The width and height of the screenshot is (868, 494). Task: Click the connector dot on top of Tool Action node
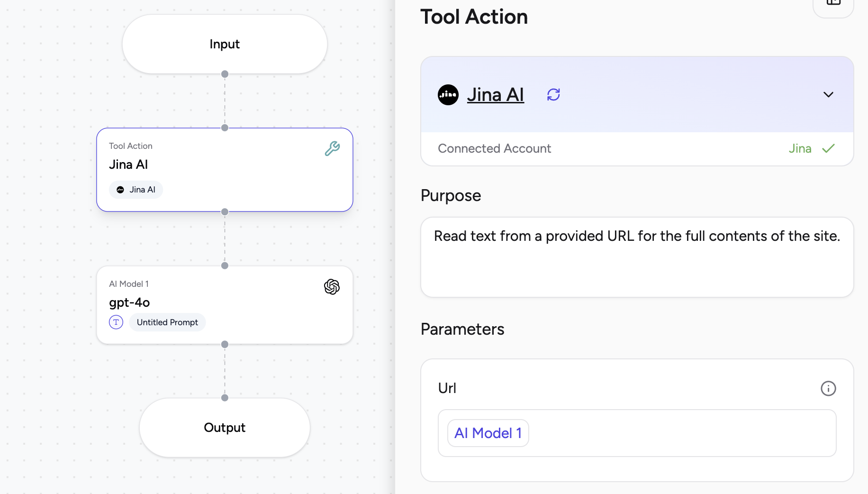coord(225,128)
